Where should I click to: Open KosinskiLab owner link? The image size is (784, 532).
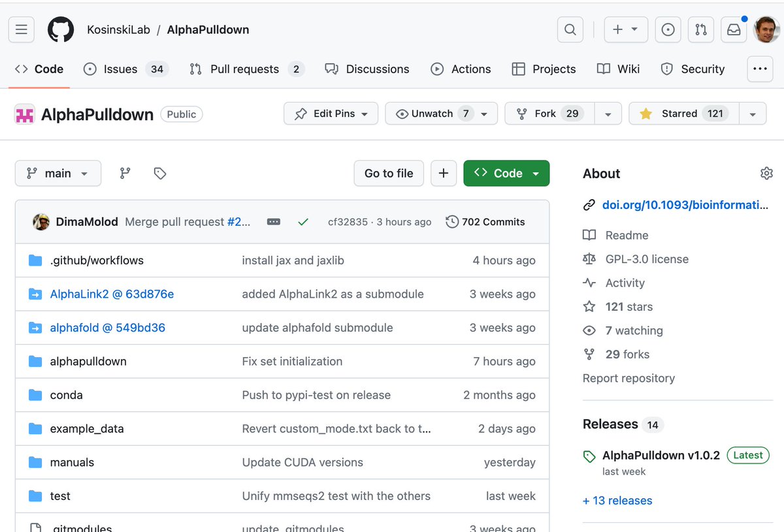click(118, 30)
